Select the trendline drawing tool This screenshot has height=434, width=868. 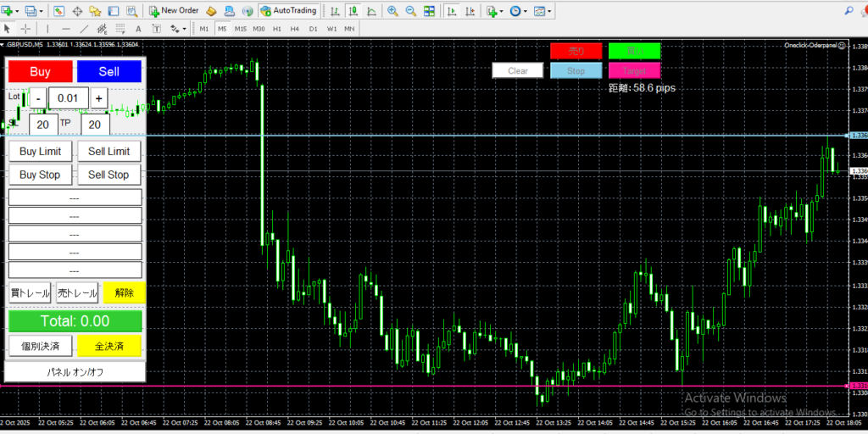pos(83,28)
